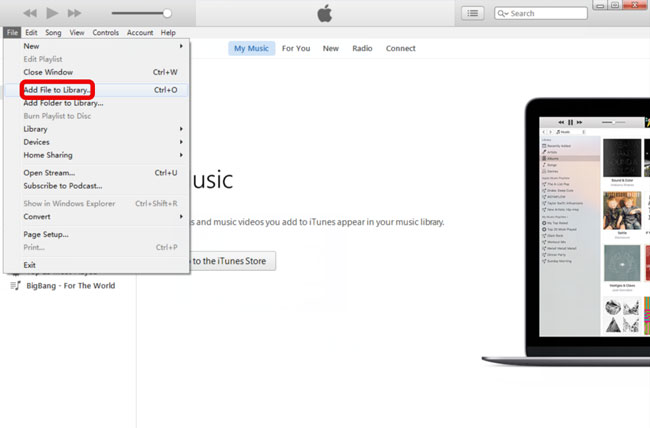Click the Apple logo icon

[x=325, y=13]
